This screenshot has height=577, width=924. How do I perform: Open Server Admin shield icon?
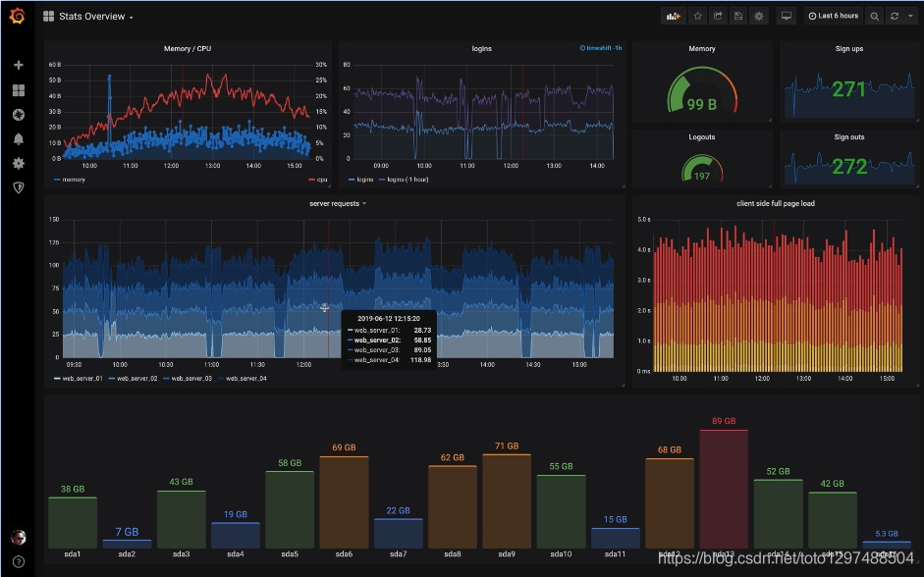[19, 187]
